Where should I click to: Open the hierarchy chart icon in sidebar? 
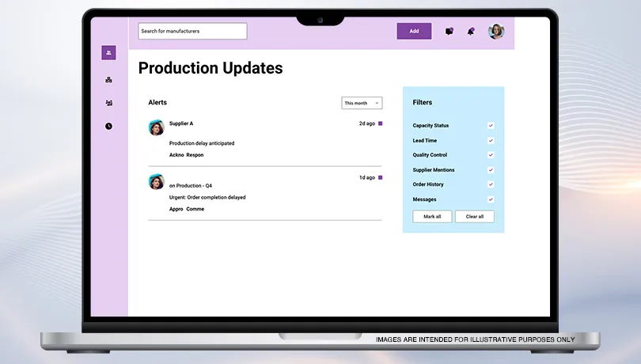(x=108, y=80)
